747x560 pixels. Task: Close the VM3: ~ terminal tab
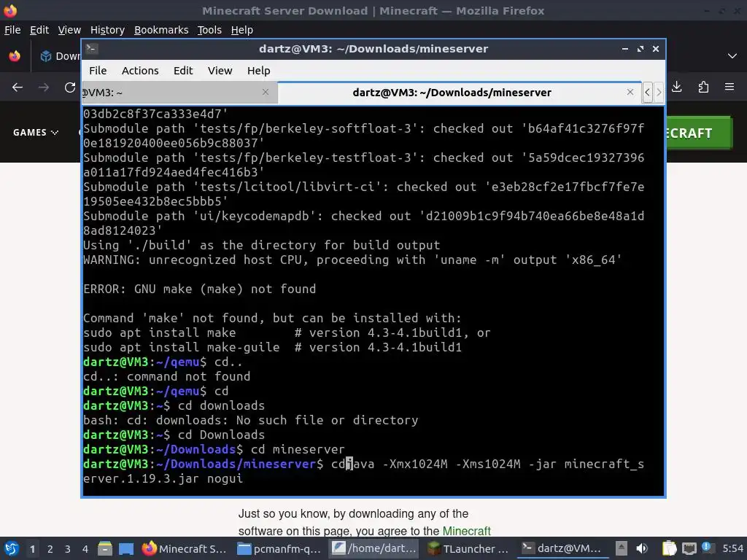[x=266, y=92]
